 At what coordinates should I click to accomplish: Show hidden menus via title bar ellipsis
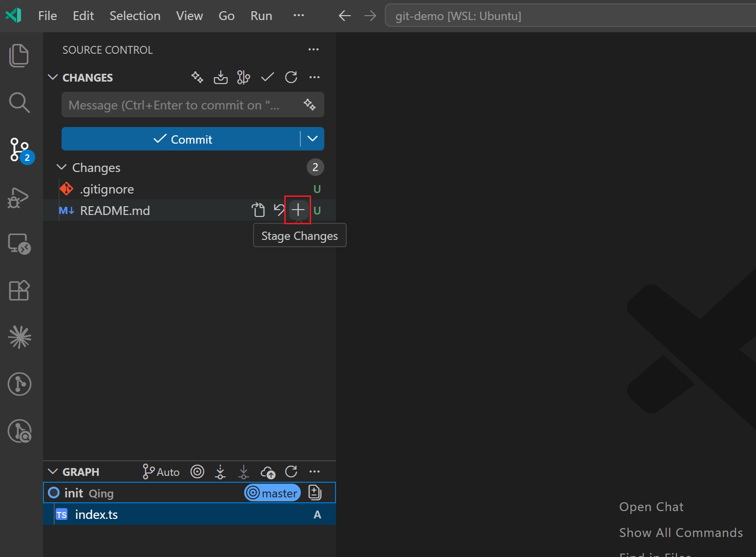[299, 16]
